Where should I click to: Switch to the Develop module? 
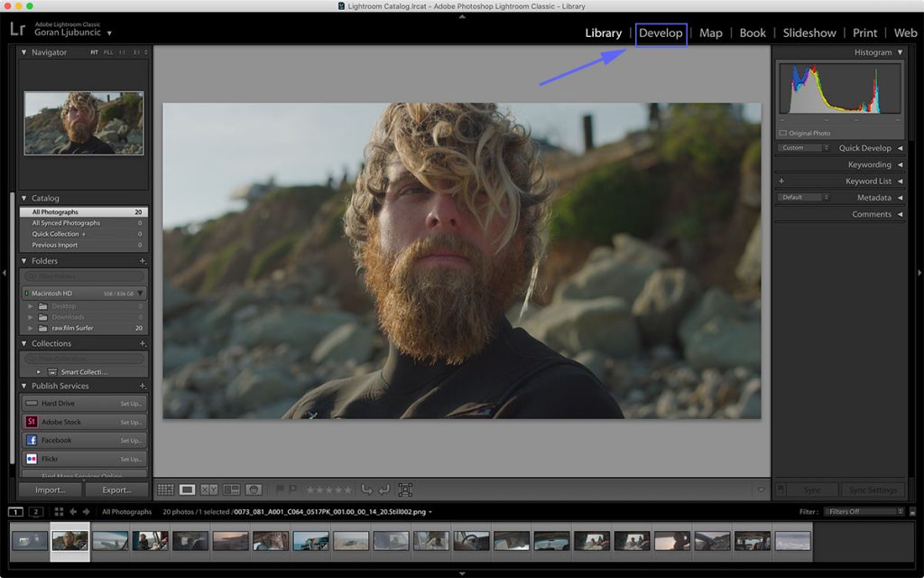pyautogui.click(x=661, y=33)
